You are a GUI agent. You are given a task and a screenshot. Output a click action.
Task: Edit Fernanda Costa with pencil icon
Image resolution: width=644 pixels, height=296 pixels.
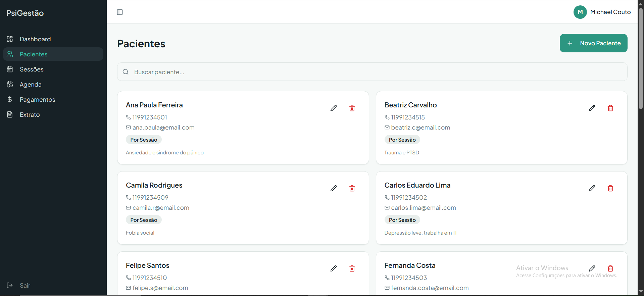click(x=592, y=268)
